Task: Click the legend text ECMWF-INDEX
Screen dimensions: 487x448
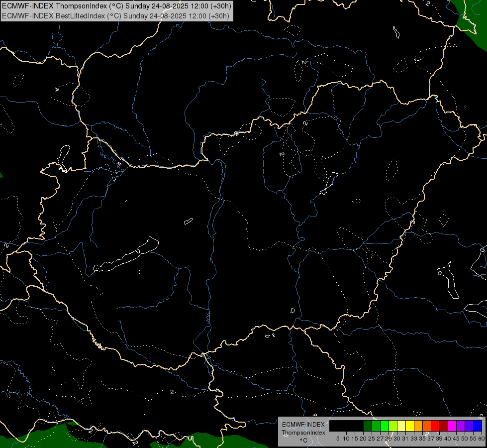Action: (303, 425)
